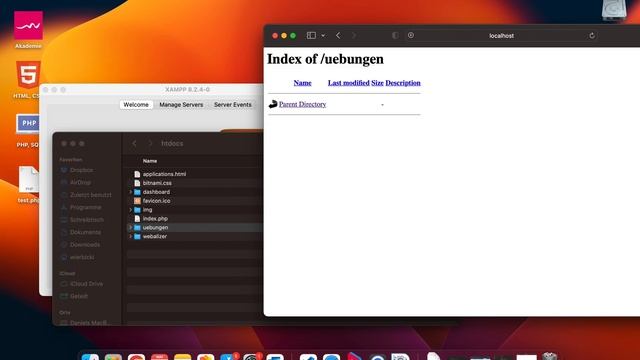This screenshot has width=640, height=360.
Task: Expand the img folder disclosure arrow
Action: click(131, 210)
